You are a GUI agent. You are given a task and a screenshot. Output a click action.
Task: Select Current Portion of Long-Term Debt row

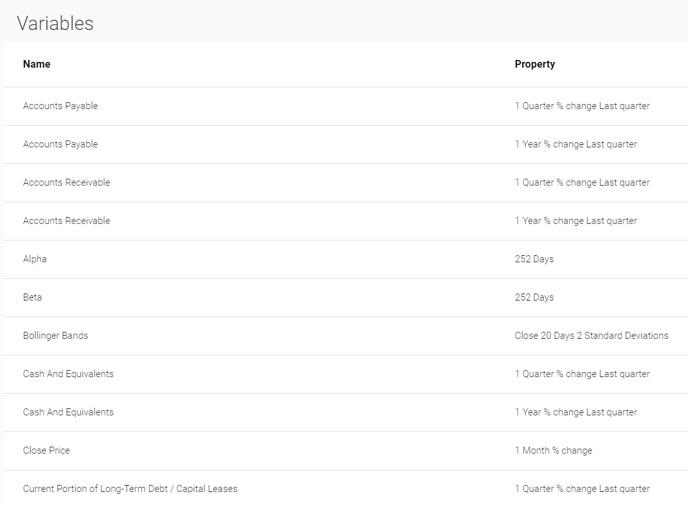[346, 488]
